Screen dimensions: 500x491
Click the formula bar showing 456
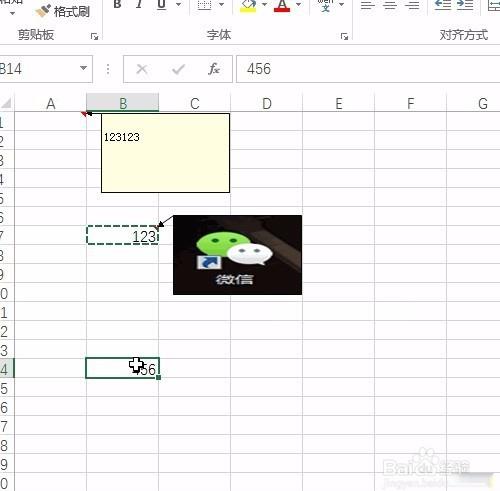pyautogui.click(x=368, y=69)
